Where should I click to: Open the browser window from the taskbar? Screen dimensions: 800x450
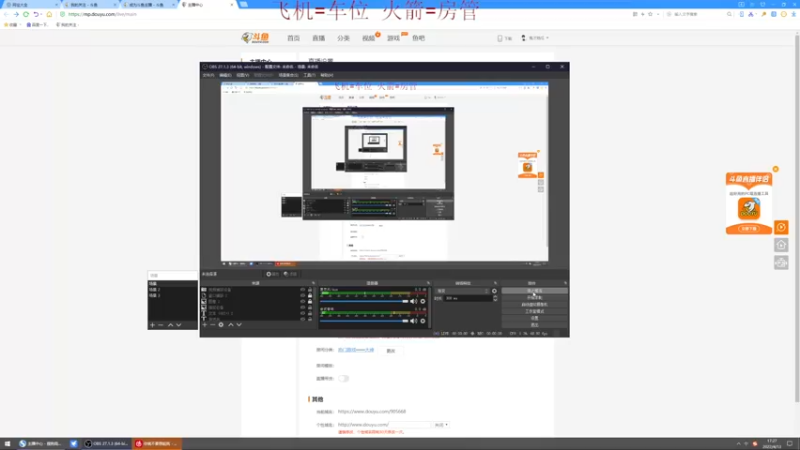pos(40,443)
